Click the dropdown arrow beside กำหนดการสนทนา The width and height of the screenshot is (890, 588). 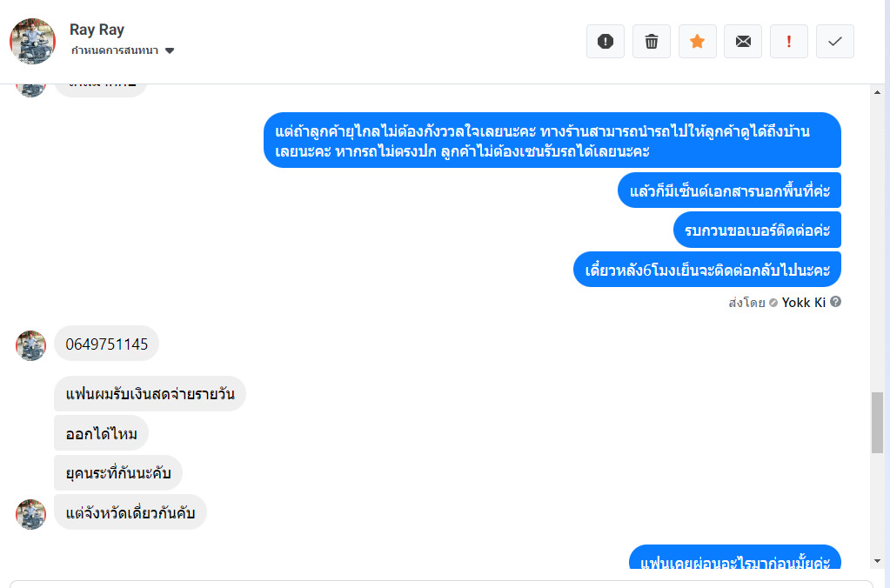click(170, 50)
